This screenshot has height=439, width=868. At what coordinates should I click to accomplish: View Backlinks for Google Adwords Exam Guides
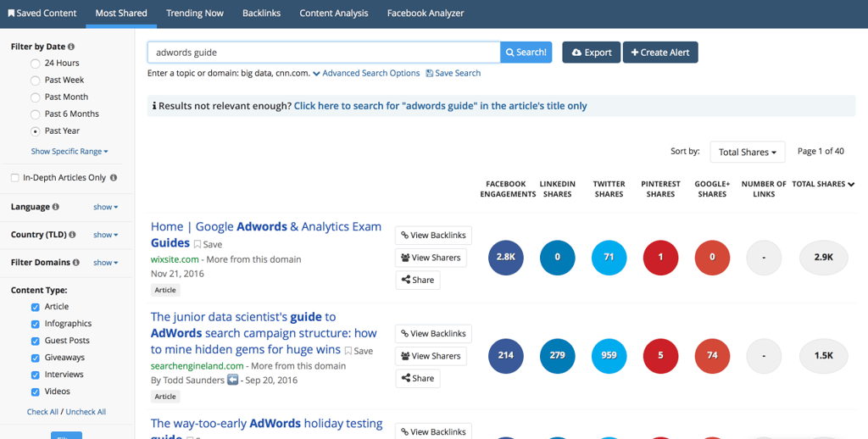pos(433,236)
